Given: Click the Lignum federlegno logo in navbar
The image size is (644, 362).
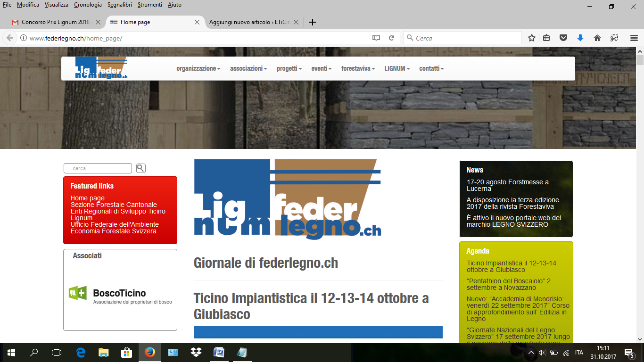Looking at the screenshot, I should pyautogui.click(x=101, y=68).
